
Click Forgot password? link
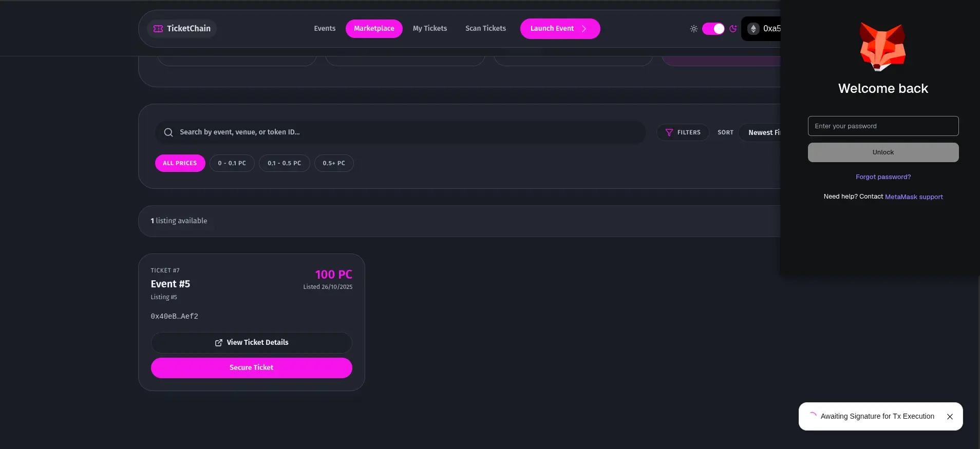tap(883, 177)
